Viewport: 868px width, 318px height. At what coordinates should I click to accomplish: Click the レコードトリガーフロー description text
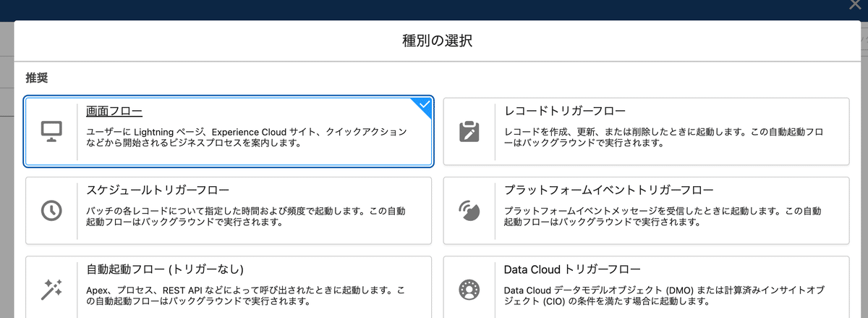(663, 138)
